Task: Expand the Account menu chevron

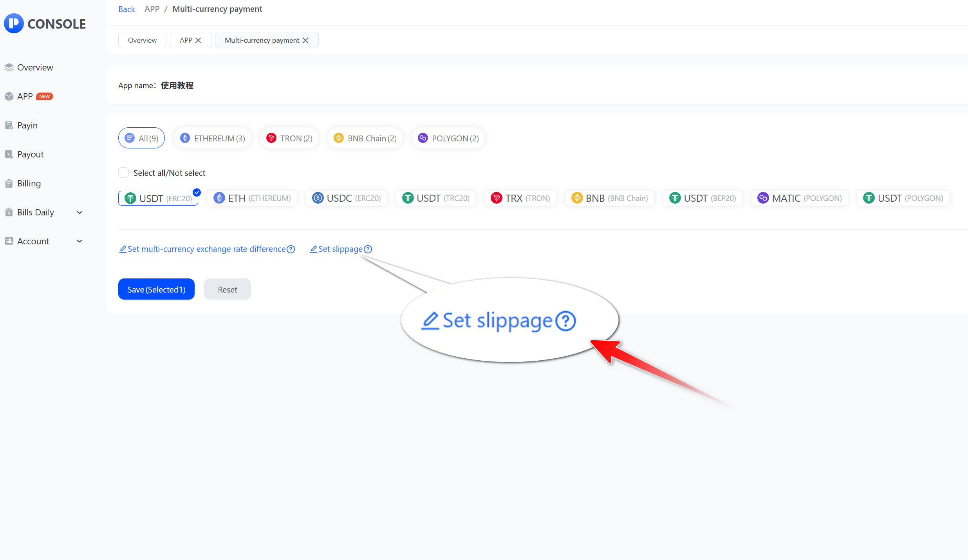Action: click(x=79, y=241)
